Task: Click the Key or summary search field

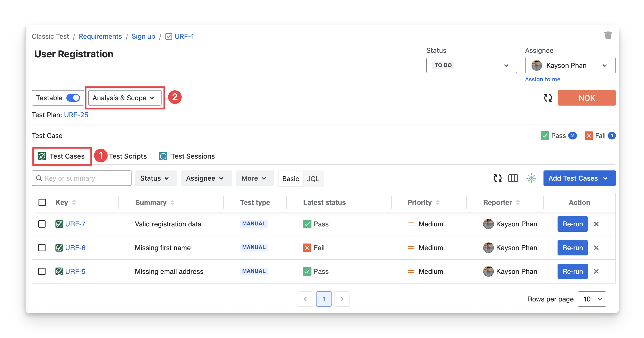Action: (x=85, y=178)
